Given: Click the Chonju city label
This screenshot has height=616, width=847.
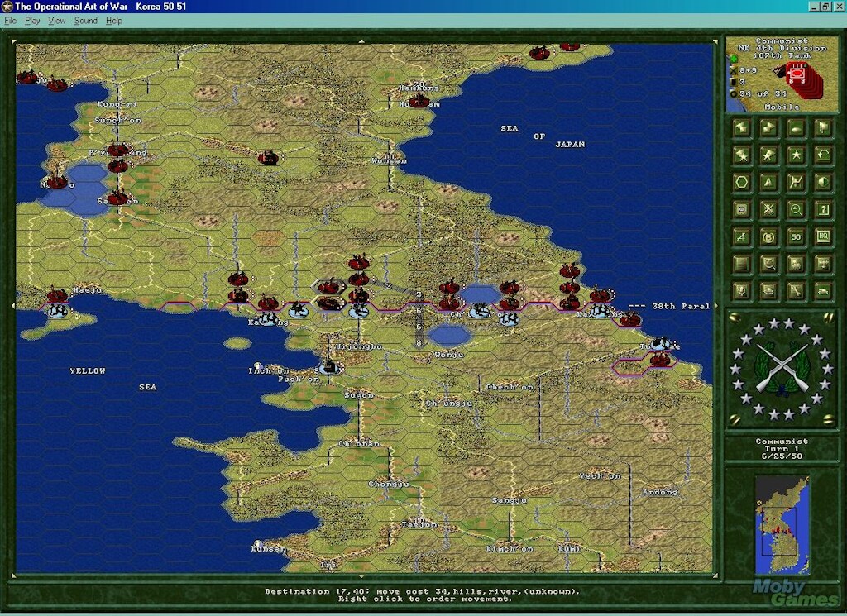Looking at the screenshot, I should click(389, 485).
